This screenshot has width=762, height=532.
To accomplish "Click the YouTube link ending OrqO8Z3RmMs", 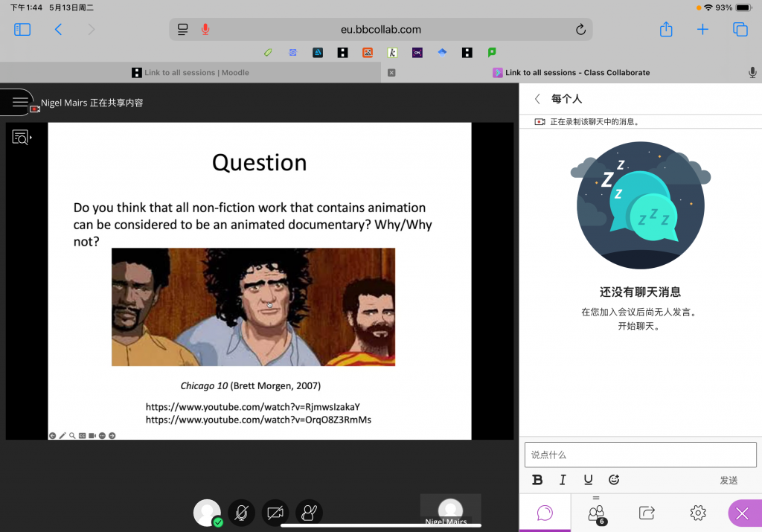I will pos(258,420).
